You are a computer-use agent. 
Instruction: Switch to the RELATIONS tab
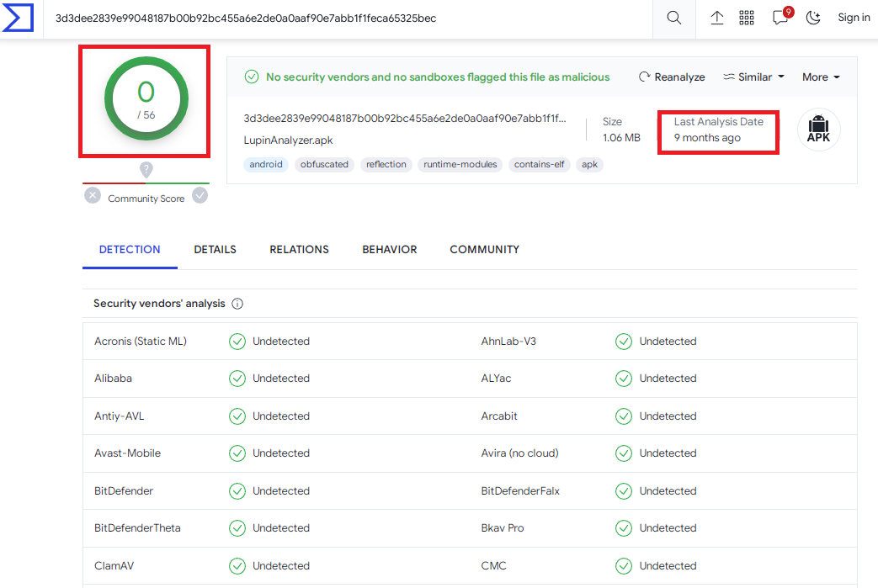click(299, 250)
